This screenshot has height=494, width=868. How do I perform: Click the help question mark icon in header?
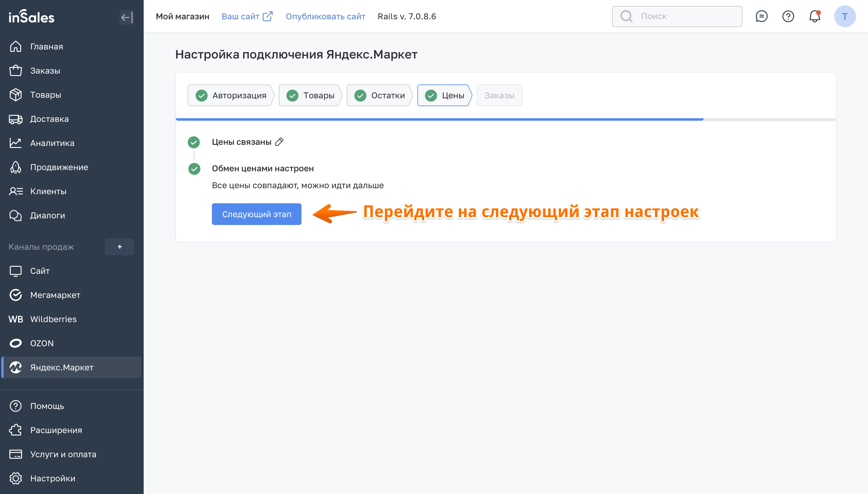pyautogui.click(x=788, y=16)
